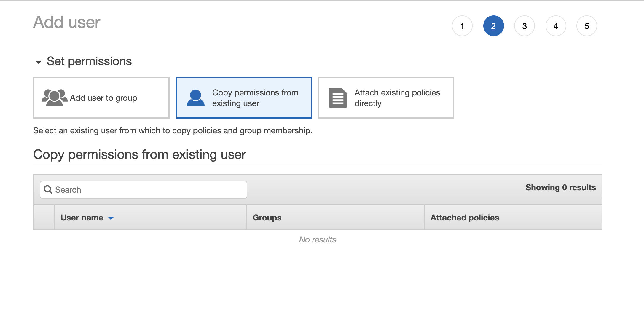
Task: Click the Add user page heading
Action: [x=67, y=22]
